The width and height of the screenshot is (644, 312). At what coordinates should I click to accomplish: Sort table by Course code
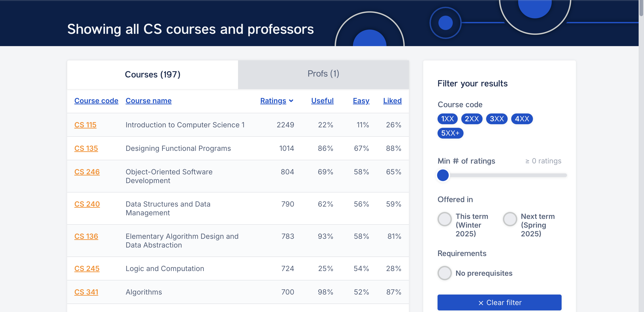(96, 101)
